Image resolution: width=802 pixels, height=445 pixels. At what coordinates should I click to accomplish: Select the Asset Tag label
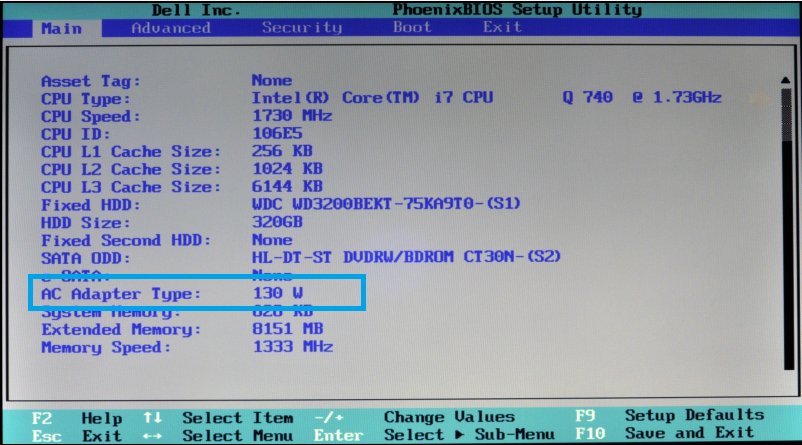(x=91, y=81)
